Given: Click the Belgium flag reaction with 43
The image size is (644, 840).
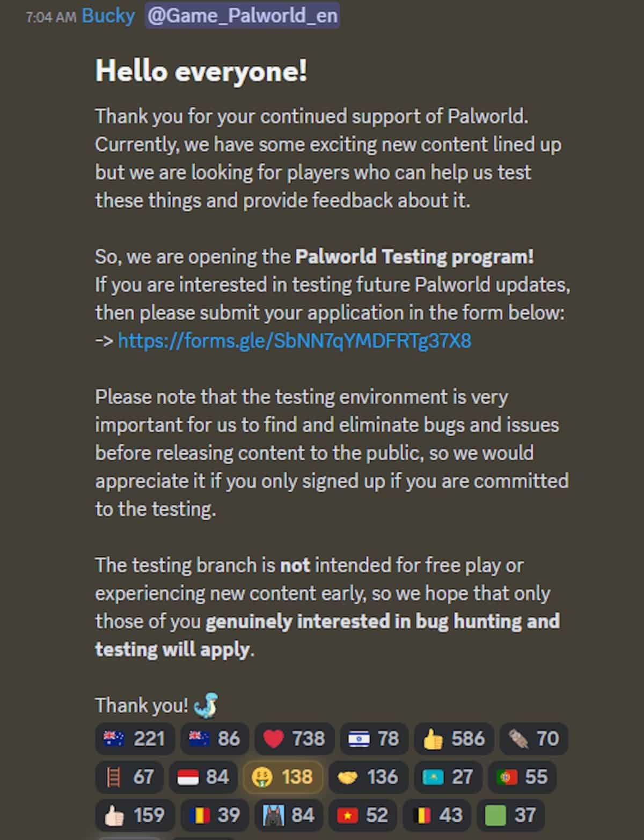Looking at the screenshot, I should click(436, 815).
